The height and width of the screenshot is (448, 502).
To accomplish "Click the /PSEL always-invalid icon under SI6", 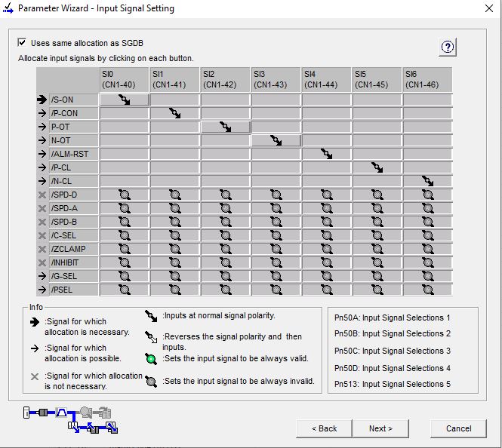I will tap(428, 290).
